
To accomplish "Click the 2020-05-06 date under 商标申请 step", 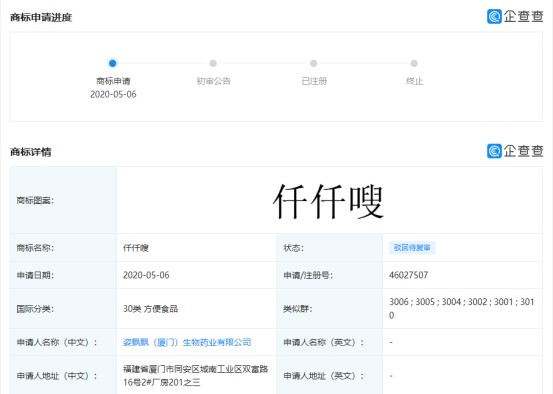I will [113, 94].
